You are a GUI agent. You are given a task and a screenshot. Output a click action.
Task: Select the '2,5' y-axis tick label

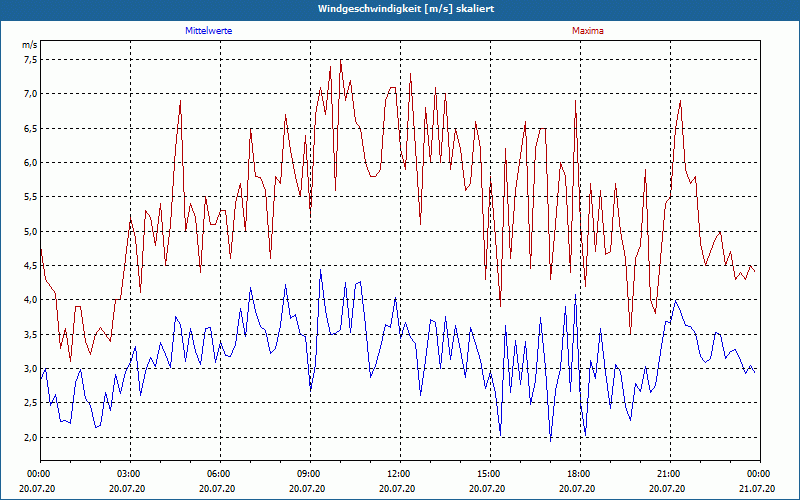point(30,403)
